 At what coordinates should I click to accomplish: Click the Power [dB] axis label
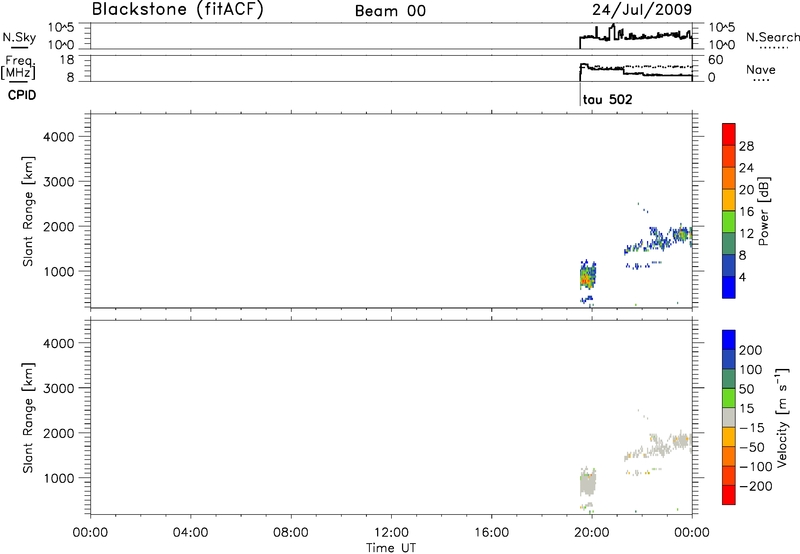[764, 211]
